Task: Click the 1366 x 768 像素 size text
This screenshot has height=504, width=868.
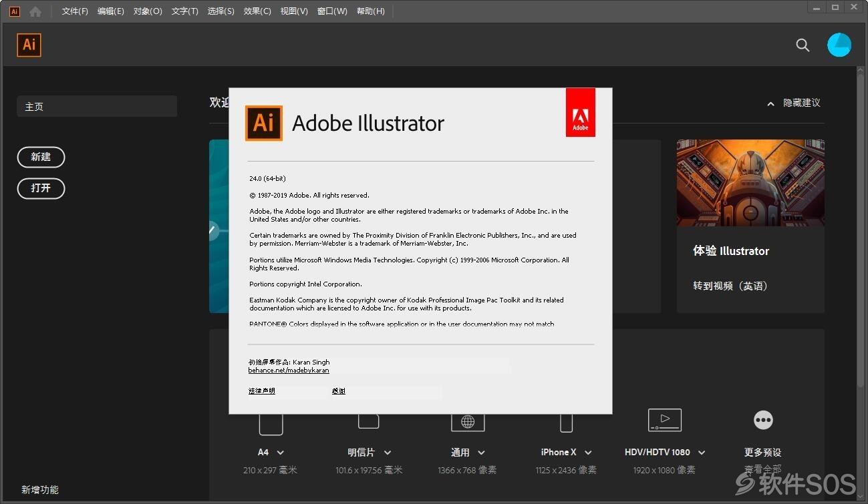Action: point(467,471)
